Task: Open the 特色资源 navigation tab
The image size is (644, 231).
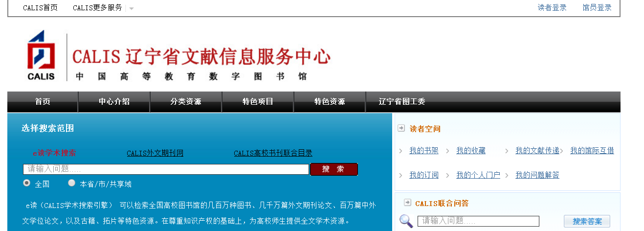Action: pyautogui.click(x=330, y=102)
